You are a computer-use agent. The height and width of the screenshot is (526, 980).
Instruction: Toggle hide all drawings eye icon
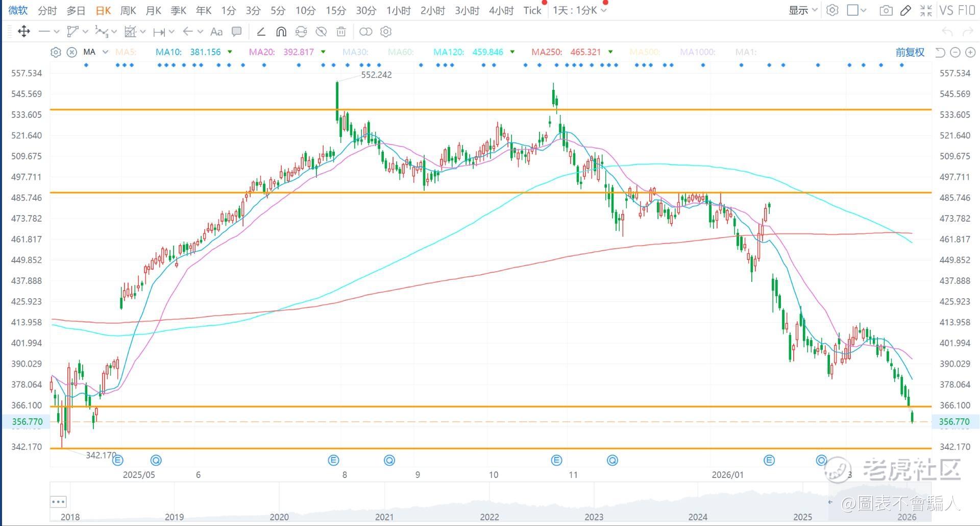click(321, 32)
